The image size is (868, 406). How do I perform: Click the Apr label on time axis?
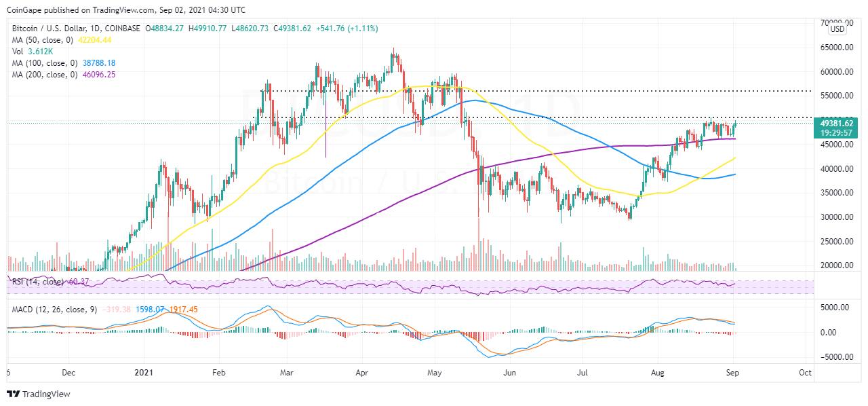[363, 373]
